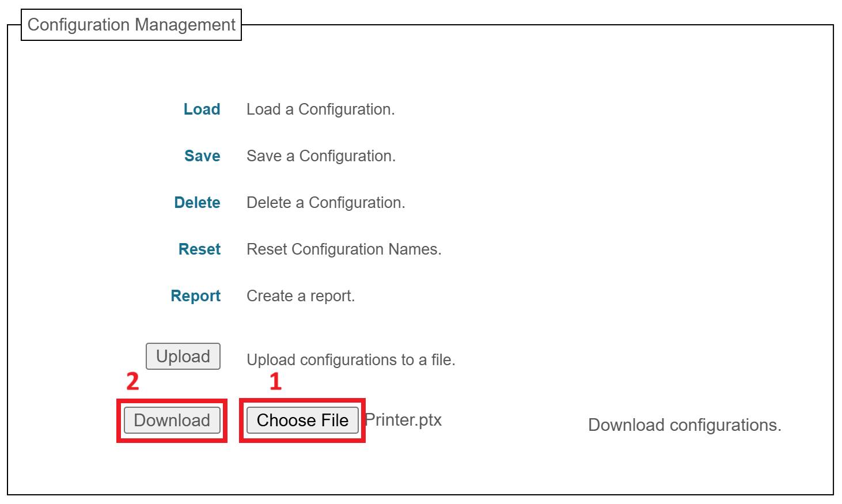Click the word 'Configuration' in the panel title

click(78, 25)
